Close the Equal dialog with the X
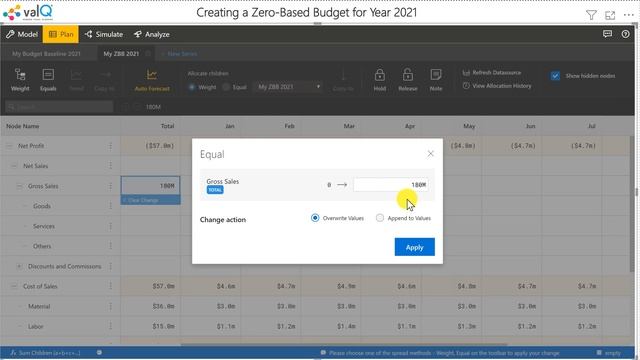 [430, 154]
